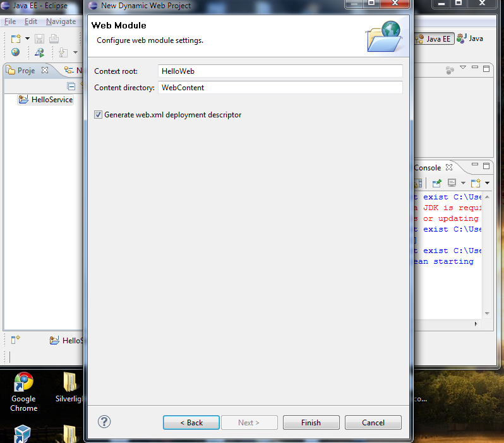
Task: Toggle Generate web.xml deployment descriptor checkbox
Action: (98, 115)
